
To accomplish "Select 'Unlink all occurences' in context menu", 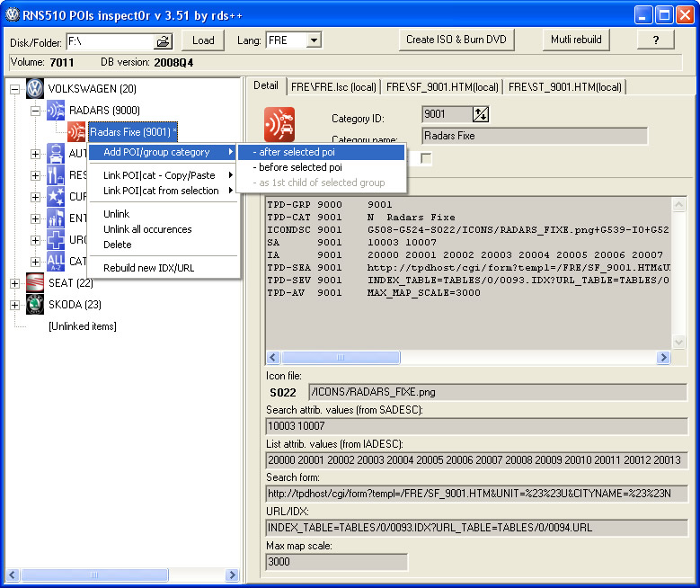I will point(147,229).
